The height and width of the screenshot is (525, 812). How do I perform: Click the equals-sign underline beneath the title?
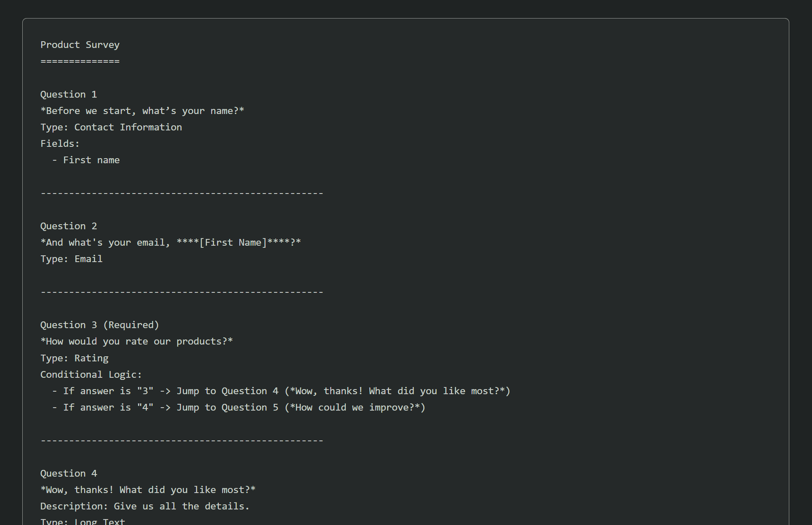(80, 61)
